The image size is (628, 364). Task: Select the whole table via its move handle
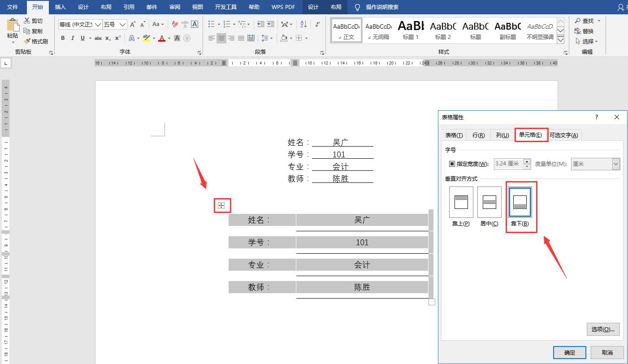coord(221,205)
